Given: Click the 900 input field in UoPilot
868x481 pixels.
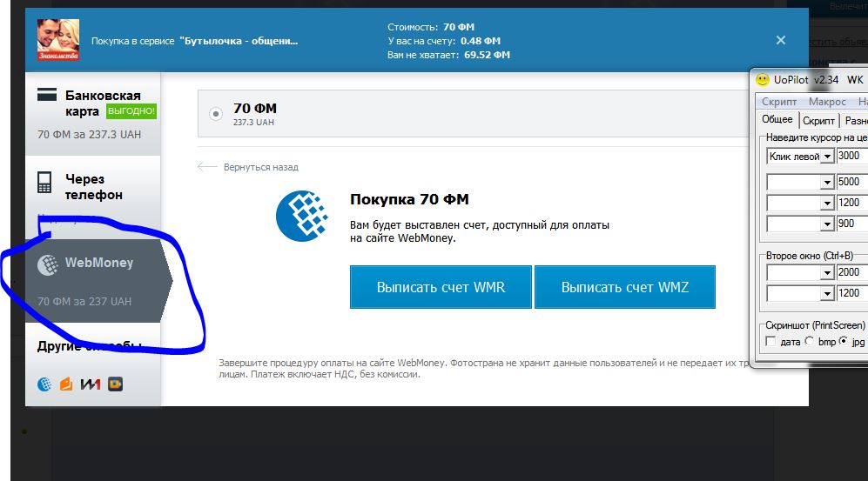Looking at the screenshot, I should 852,224.
